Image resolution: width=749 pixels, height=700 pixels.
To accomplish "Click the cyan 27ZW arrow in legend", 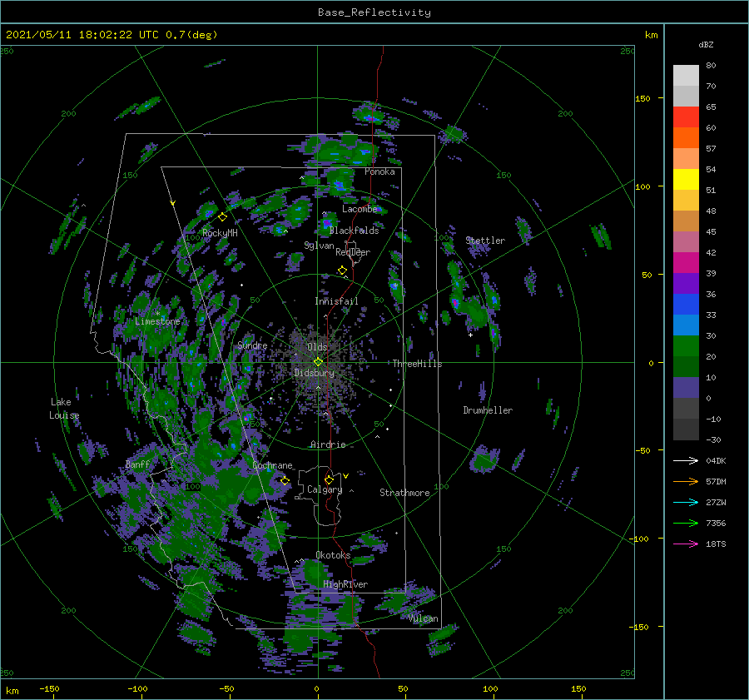I will tap(686, 502).
